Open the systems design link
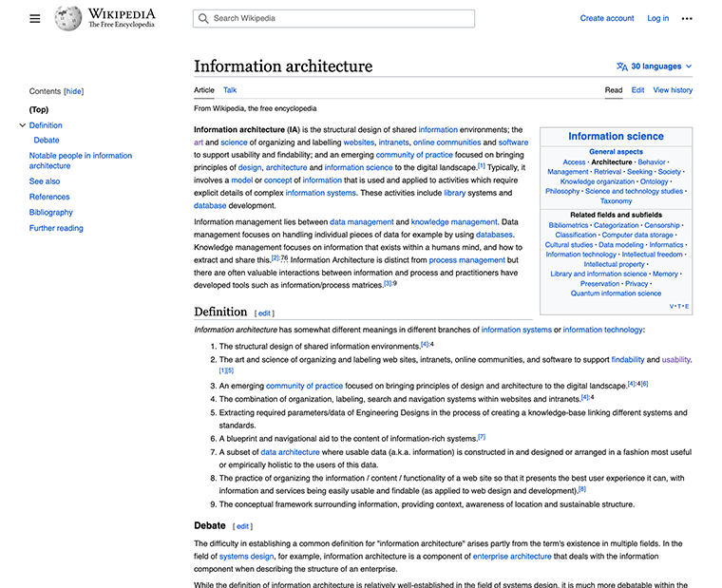Screen dimensions: 722x588 pyautogui.click(x=246, y=557)
